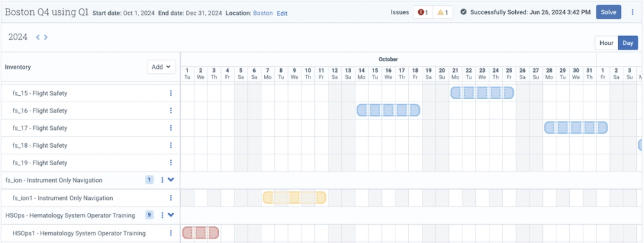Select the fs_ion1 yellow scheduled block

coord(294,197)
